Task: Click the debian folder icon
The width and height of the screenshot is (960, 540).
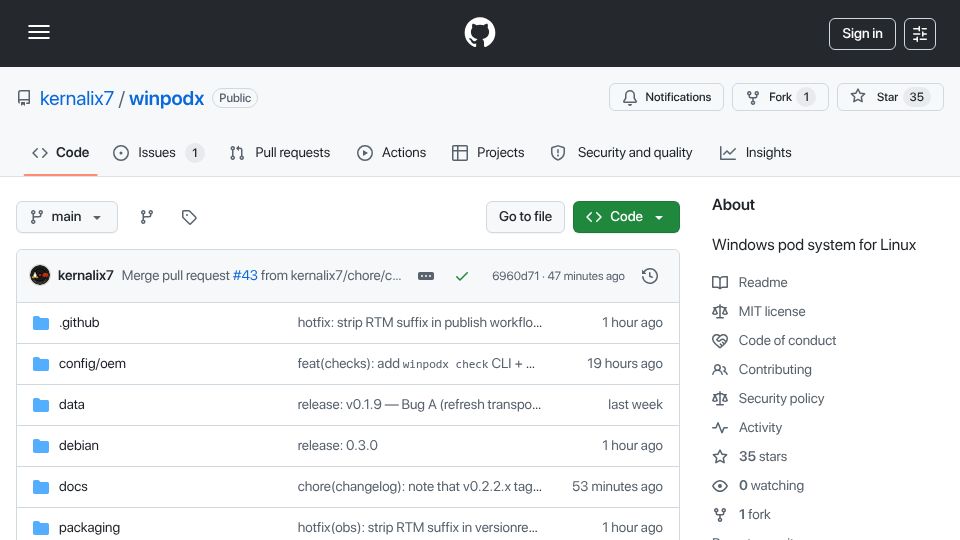Action: pos(41,446)
